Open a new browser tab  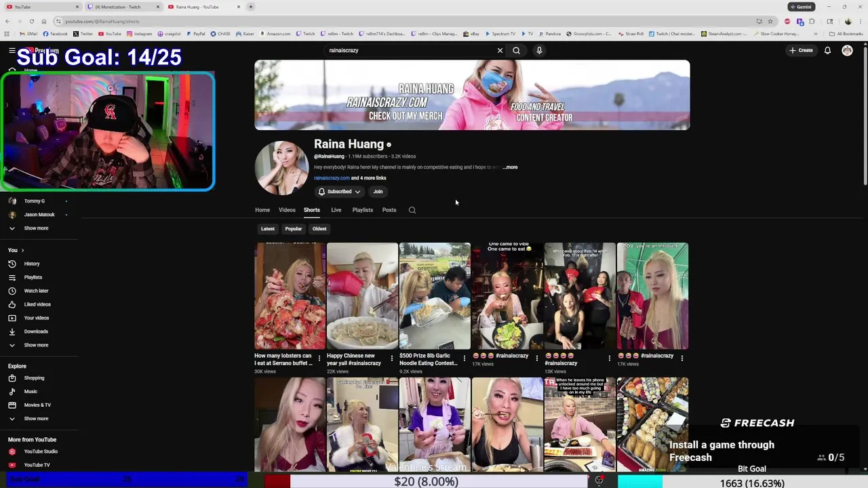coord(250,7)
